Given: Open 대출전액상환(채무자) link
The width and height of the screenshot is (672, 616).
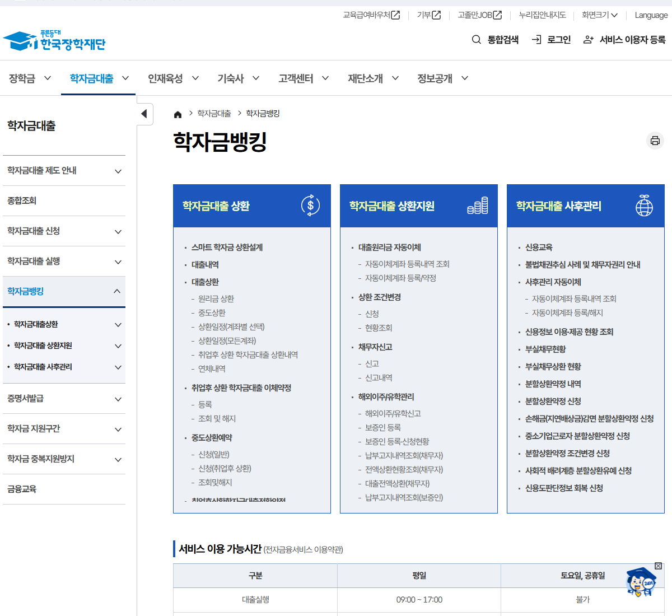Looking at the screenshot, I should [x=398, y=484].
